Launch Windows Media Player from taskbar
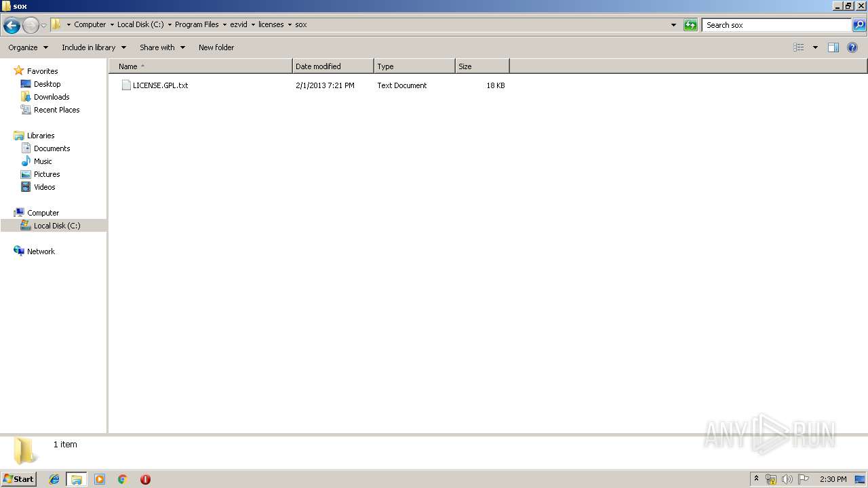Viewport: 868px width, 488px height. click(x=100, y=479)
